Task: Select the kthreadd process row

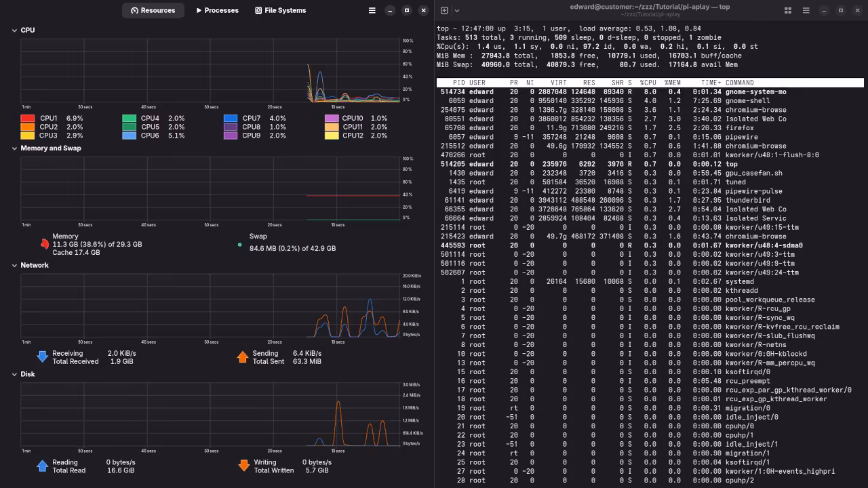Action: 650,291
